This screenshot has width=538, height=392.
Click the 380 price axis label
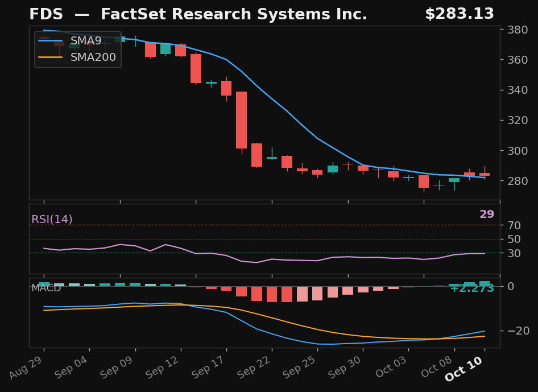click(518, 30)
